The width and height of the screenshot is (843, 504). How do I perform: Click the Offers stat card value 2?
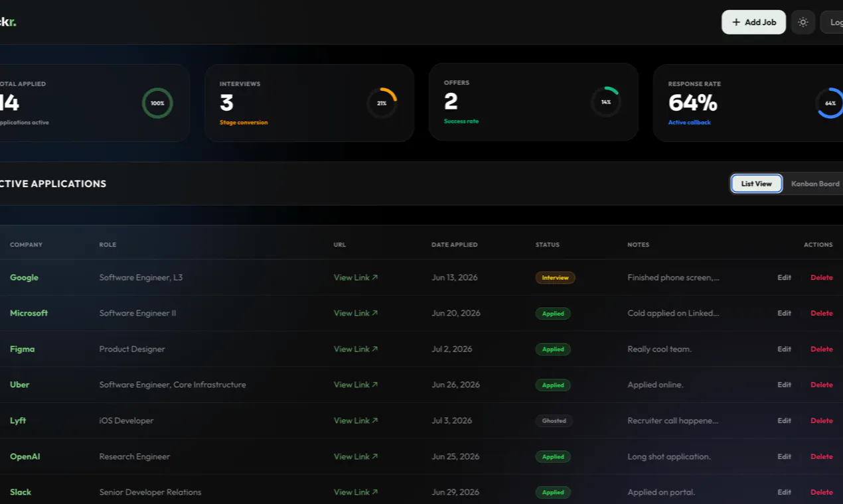click(x=451, y=101)
